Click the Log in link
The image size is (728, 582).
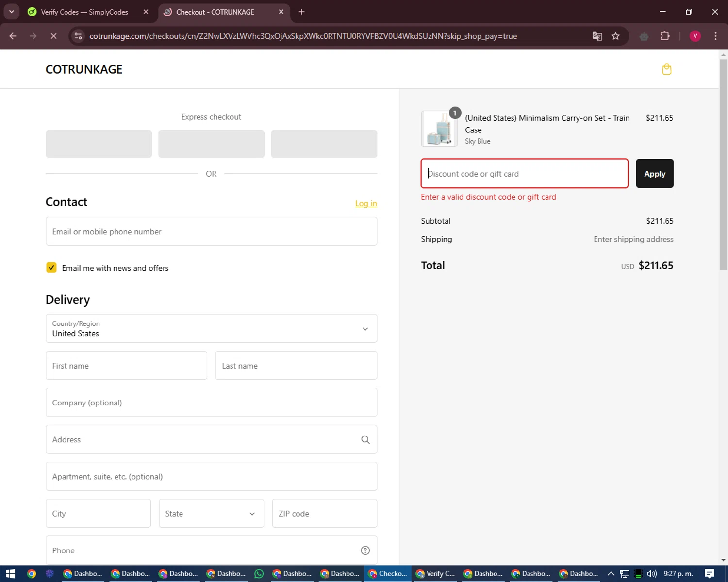click(366, 203)
